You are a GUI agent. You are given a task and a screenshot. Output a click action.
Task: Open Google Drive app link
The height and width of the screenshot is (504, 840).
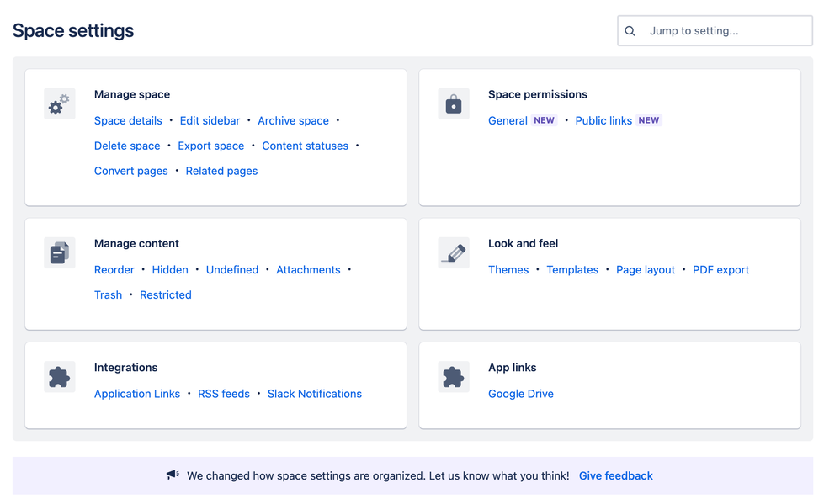521,394
